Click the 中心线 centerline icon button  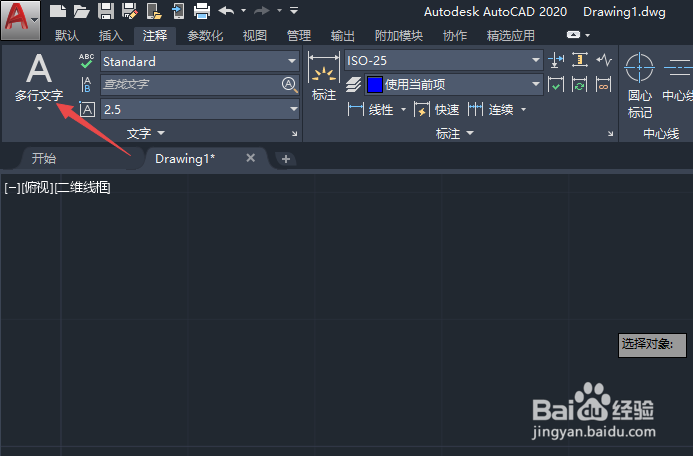point(677,77)
